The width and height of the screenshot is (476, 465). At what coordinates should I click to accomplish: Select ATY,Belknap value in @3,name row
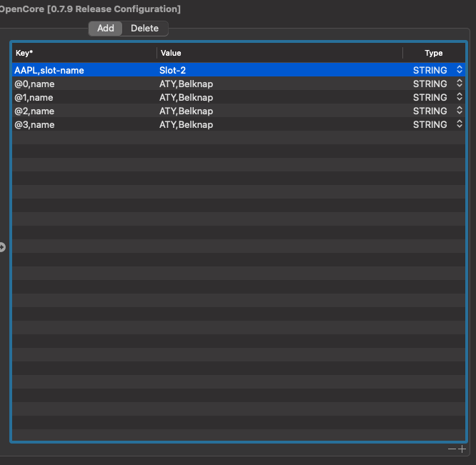click(280, 125)
